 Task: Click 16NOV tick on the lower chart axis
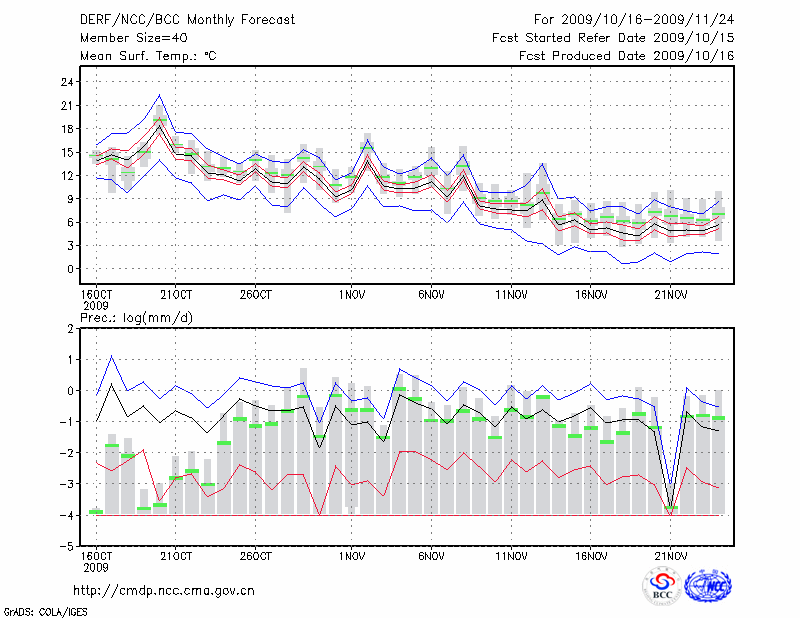click(x=591, y=555)
